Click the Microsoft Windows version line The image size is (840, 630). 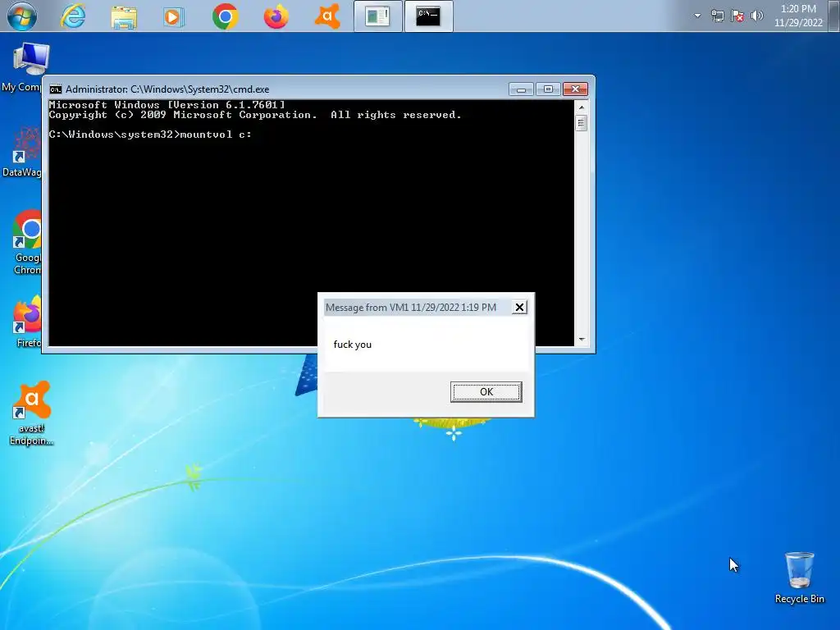pos(167,105)
